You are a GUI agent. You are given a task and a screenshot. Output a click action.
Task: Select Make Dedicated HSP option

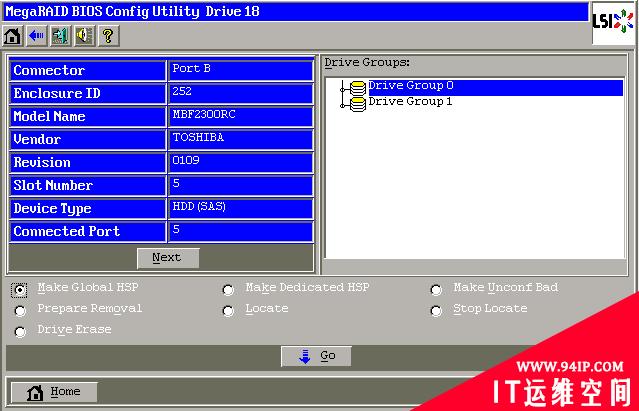[x=228, y=290]
